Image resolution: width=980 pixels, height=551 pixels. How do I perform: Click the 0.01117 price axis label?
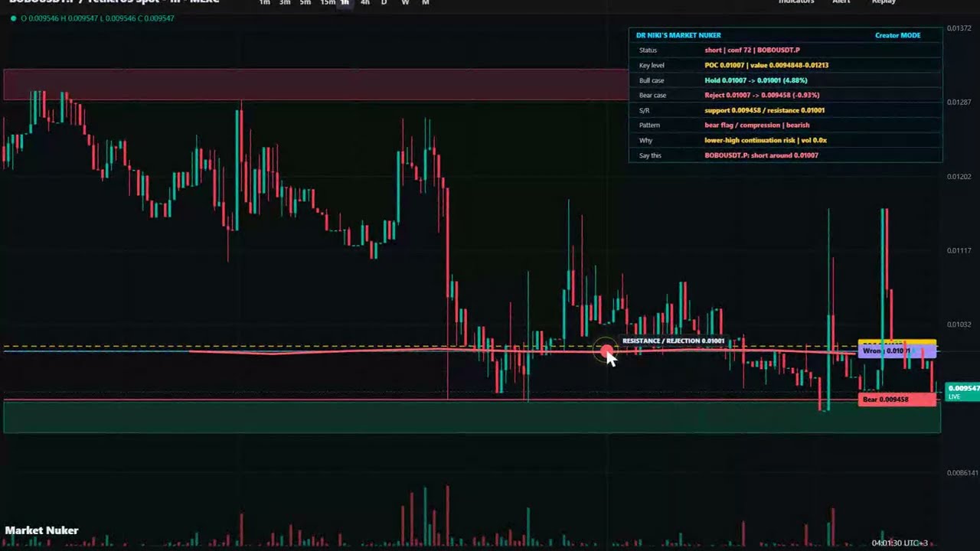(x=959, y=251)
